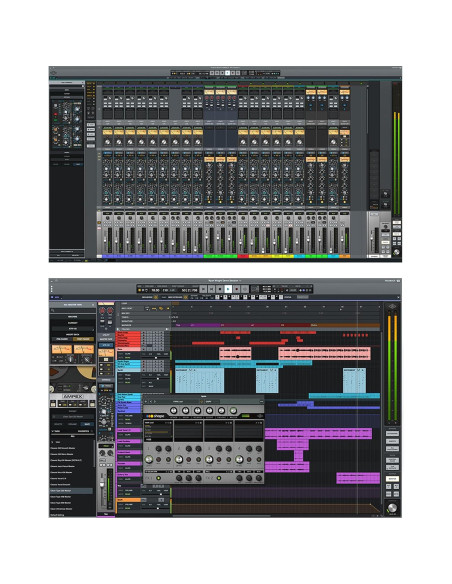Click the first large silver volume knob in Shape
This screenshot has height=584, width=452.
click(149, 459)
